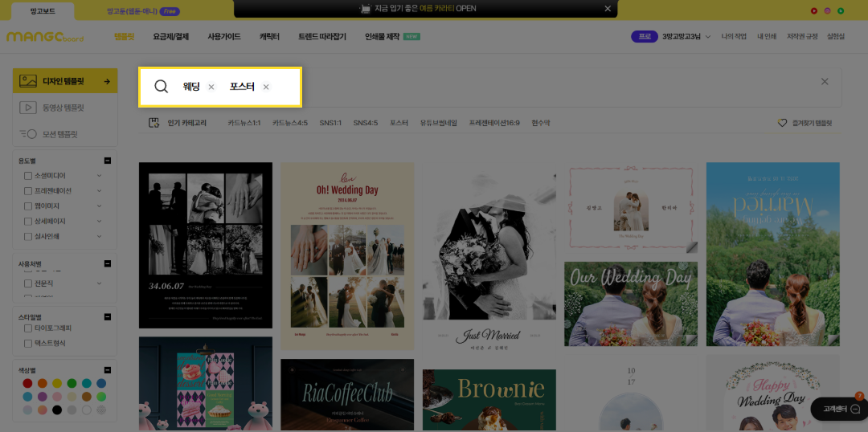This screenshot has height=432, width=868.
Task: Click the magnifier search icon
Action: (x=161, y=87)
